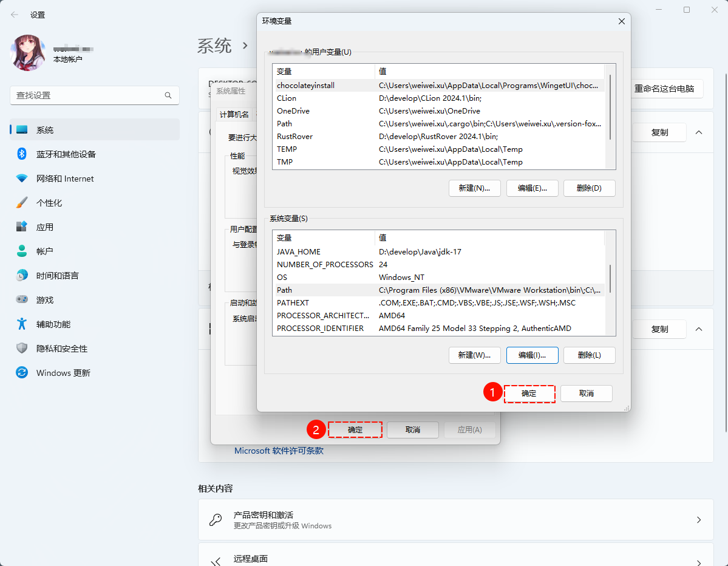Open Windows 更新 refresh icon
The image size is (728, 566).
(x=22, y=373)
